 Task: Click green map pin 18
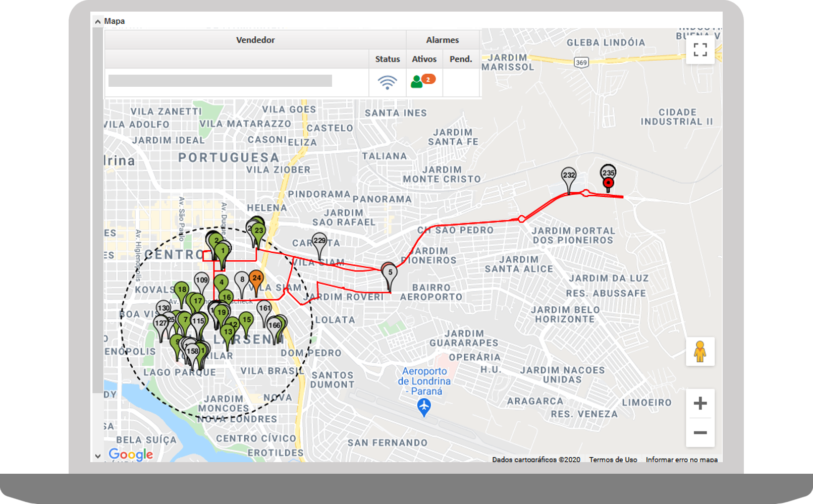tap(181, 290)
